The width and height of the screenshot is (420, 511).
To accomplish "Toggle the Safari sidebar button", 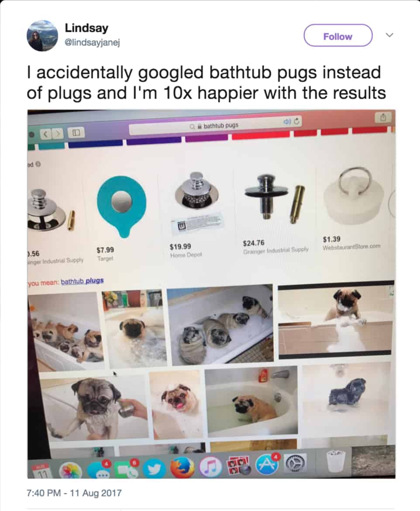I will pos(76,133).
